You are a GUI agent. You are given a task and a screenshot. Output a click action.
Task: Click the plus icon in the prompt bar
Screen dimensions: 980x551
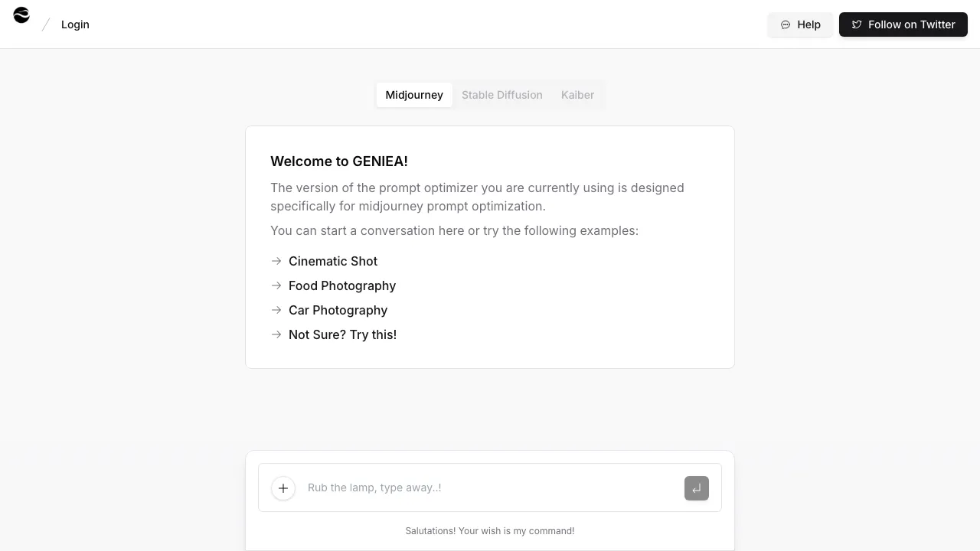pyautogui.click(x=283, y=487)
